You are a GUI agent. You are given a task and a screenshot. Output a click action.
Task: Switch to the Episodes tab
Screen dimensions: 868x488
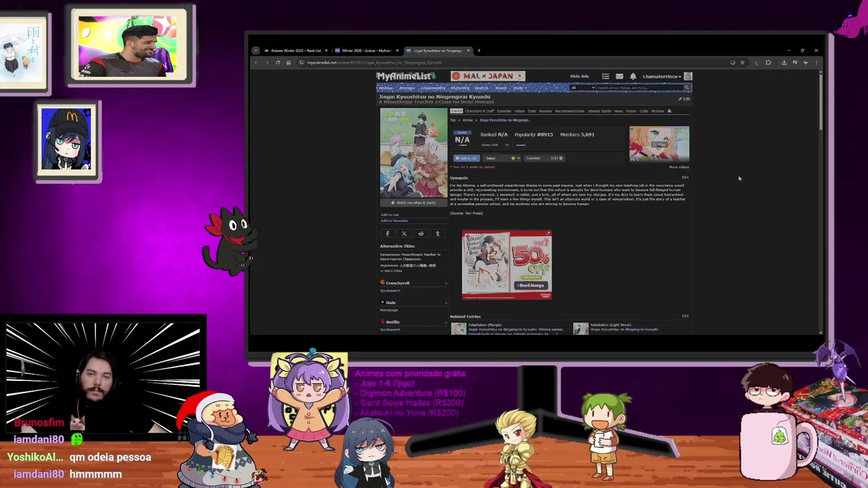click(504, 111)
